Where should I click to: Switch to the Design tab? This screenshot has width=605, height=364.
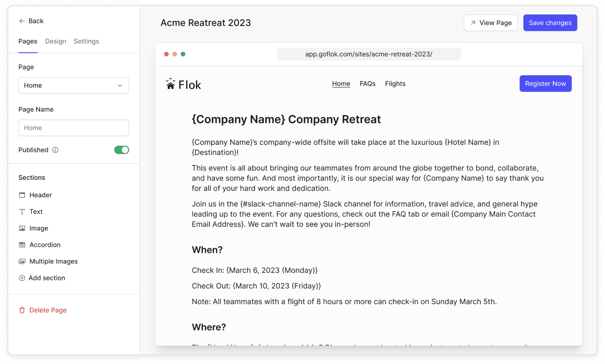coord(56,41)
